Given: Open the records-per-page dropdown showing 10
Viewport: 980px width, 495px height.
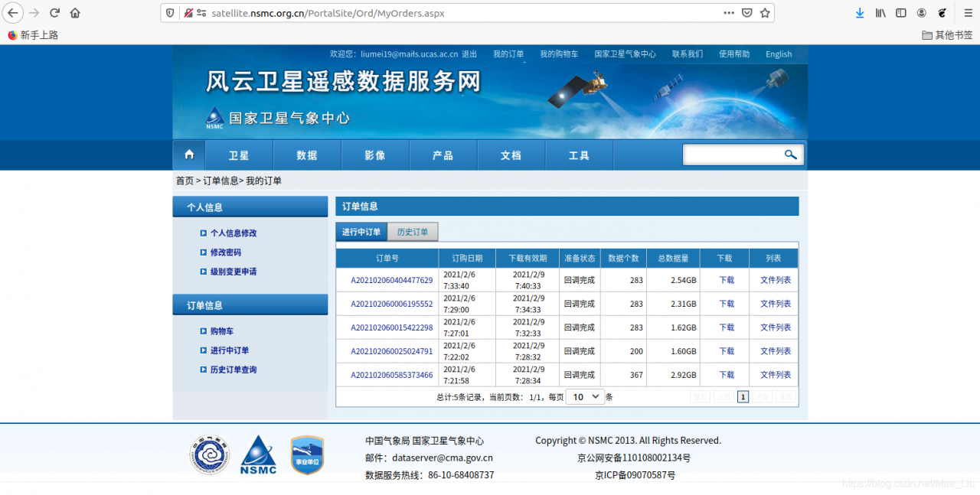Looking at the screenshot, I should coord(585,397).
